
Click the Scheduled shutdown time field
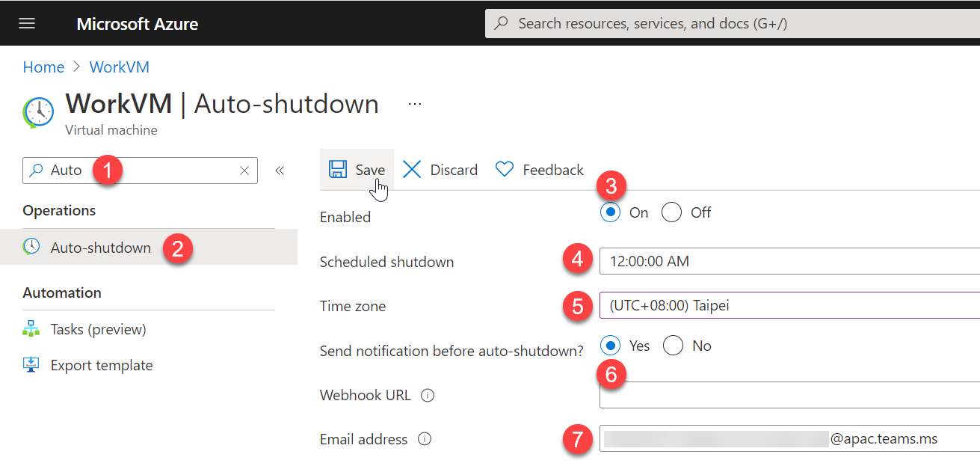(x=789, y=261)
